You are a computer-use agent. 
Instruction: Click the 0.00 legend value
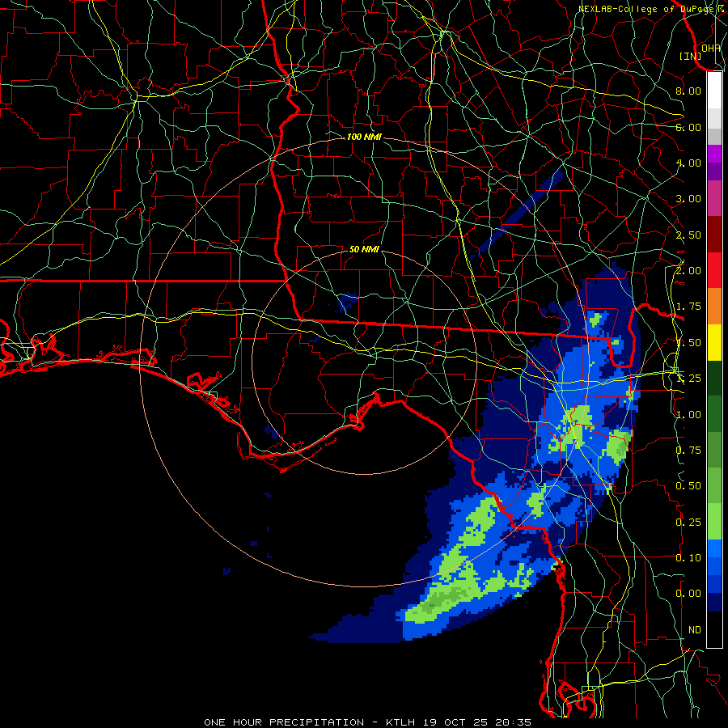pyautogui.click(x=688, y=594)
